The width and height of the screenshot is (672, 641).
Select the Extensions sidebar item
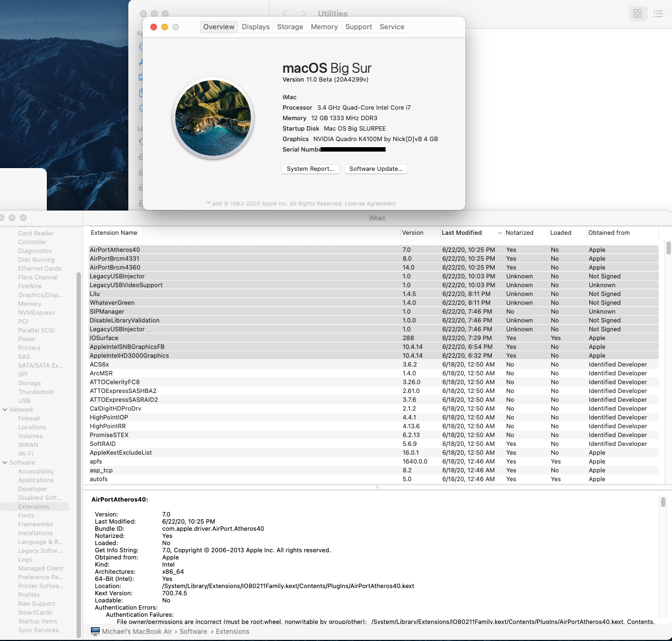point(34,507)
